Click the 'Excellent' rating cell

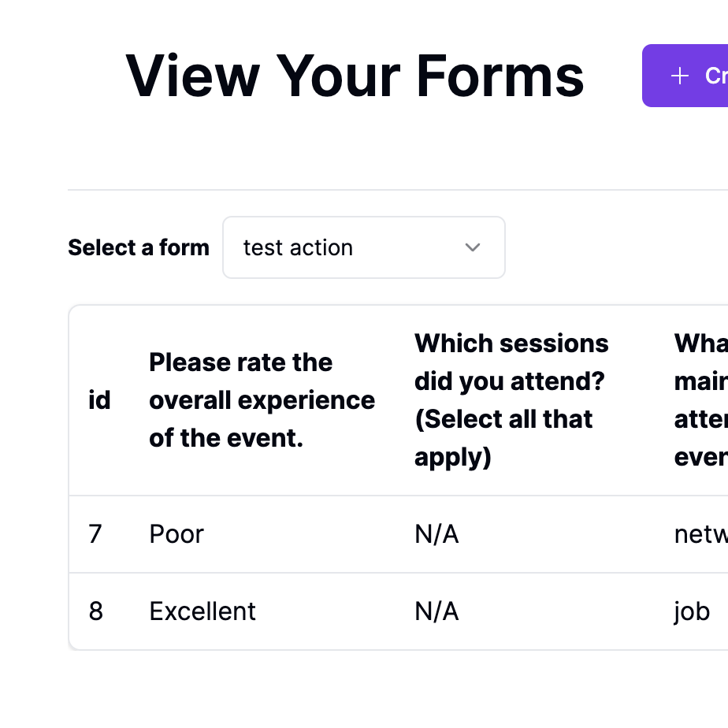tap(202, 611)
